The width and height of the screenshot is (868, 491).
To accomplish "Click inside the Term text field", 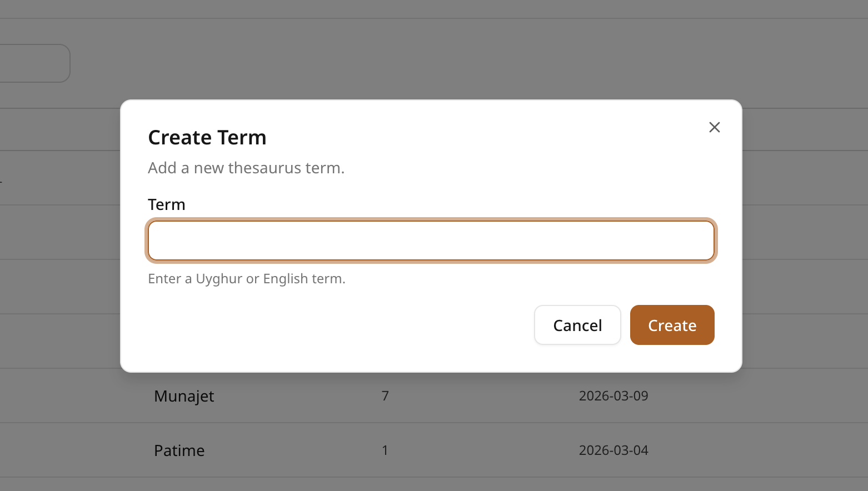I will click(431, 241).
